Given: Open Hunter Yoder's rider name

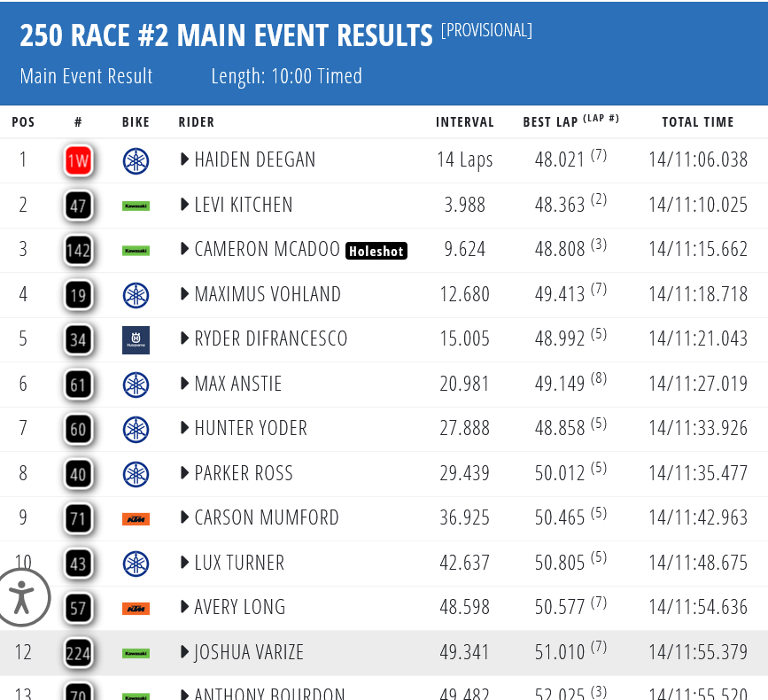Looking at the screenshot, I should 251,428.
